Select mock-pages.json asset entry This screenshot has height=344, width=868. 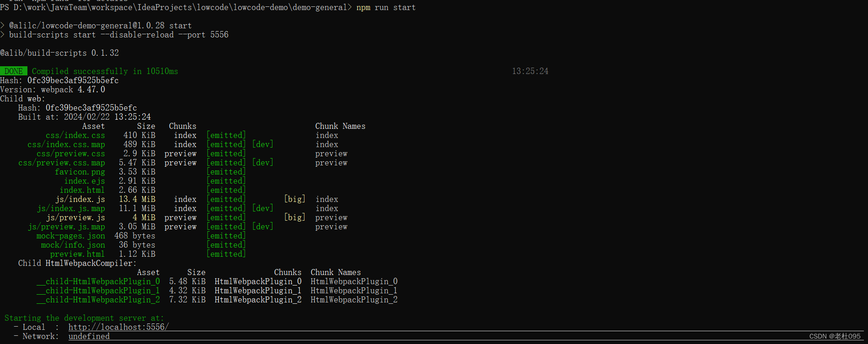[x=70, y=236]
